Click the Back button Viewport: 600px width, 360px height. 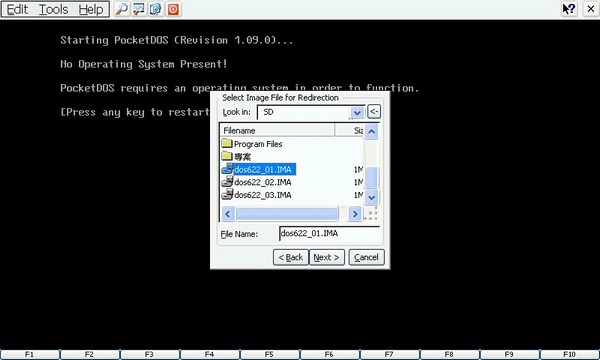291,257
